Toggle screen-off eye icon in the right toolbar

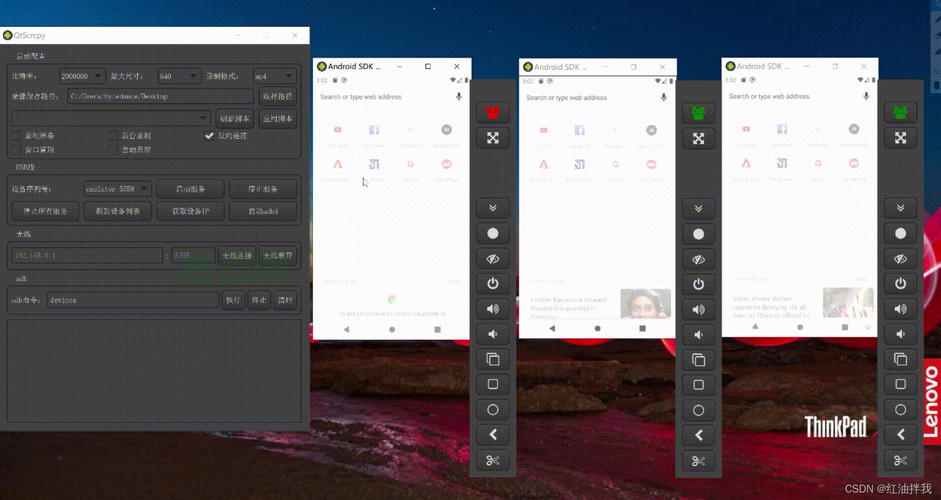pyautogui.click(x=900, y=259)
